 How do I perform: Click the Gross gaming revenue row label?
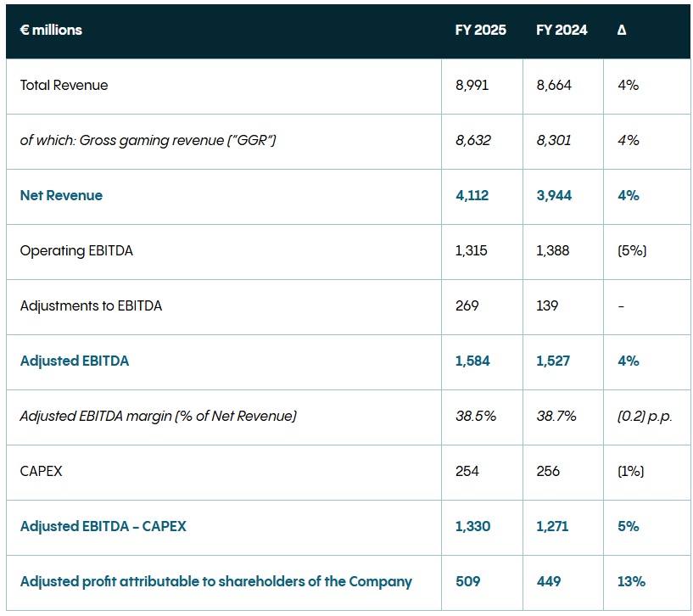coord(148,140)
